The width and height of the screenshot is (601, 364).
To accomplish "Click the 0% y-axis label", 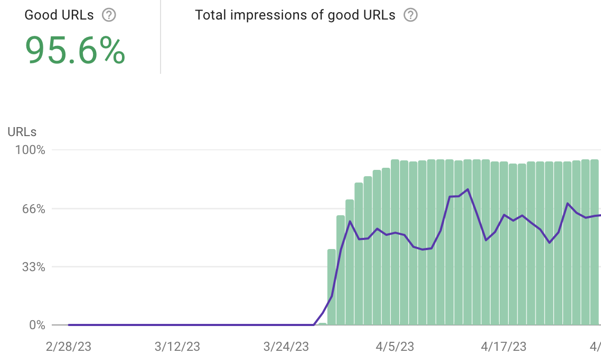I will point(36,325).
